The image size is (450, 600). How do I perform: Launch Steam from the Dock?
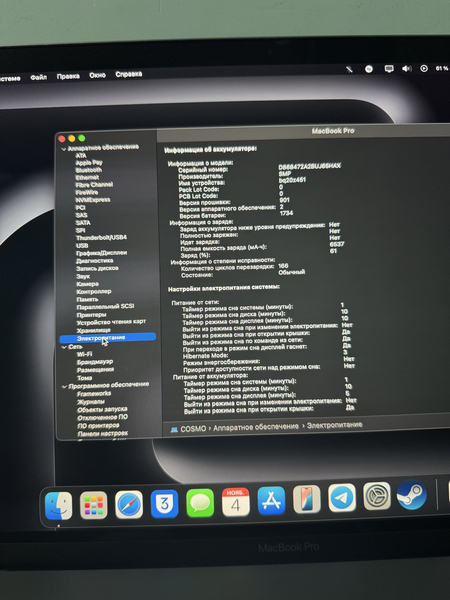[x=412, y=495]
